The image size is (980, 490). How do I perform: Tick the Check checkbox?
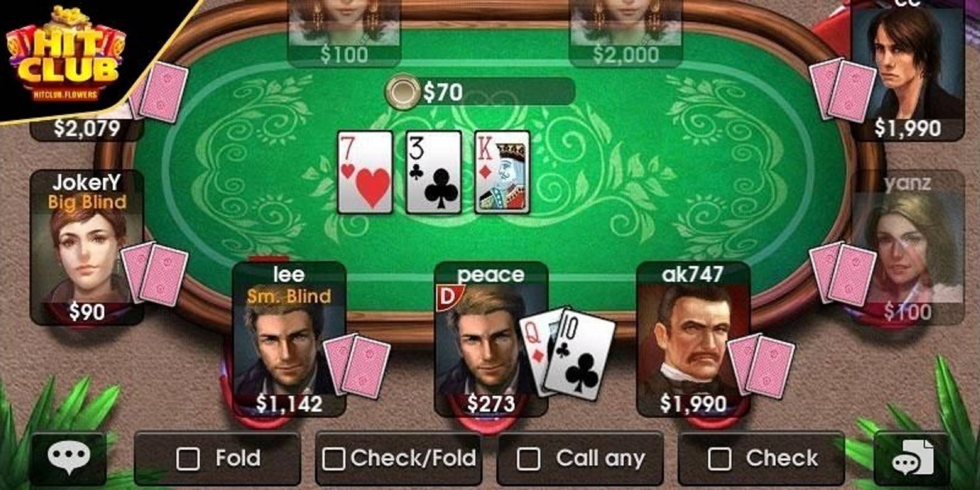[719, 458]
